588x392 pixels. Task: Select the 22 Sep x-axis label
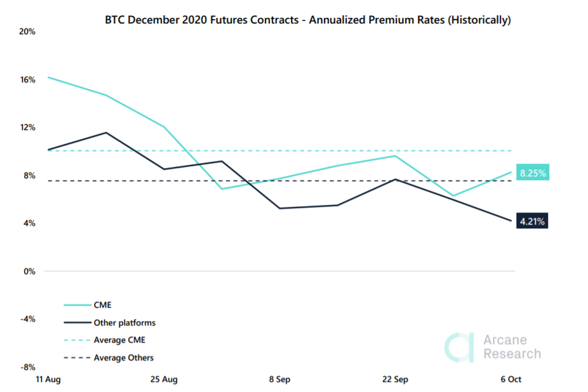395,379
